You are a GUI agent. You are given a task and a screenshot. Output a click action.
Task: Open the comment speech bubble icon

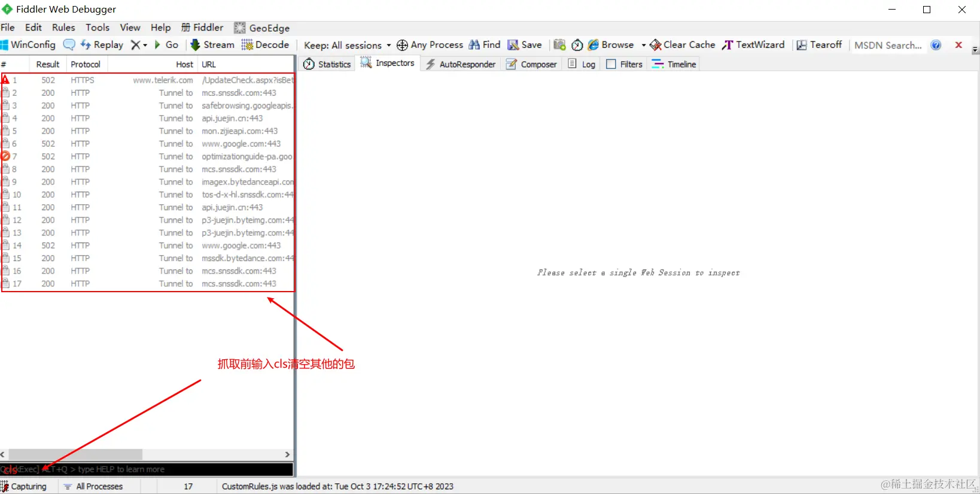69,45
